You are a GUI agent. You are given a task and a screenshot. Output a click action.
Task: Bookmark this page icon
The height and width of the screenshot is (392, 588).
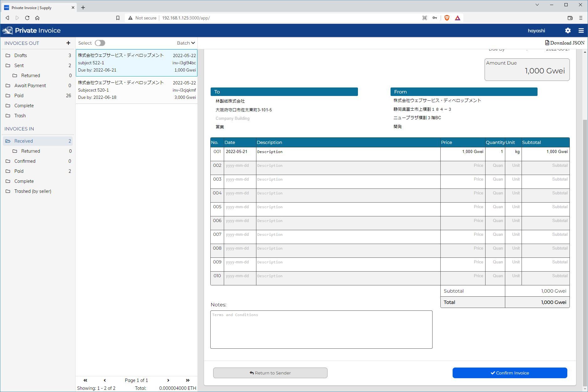(x=118, y=18)
